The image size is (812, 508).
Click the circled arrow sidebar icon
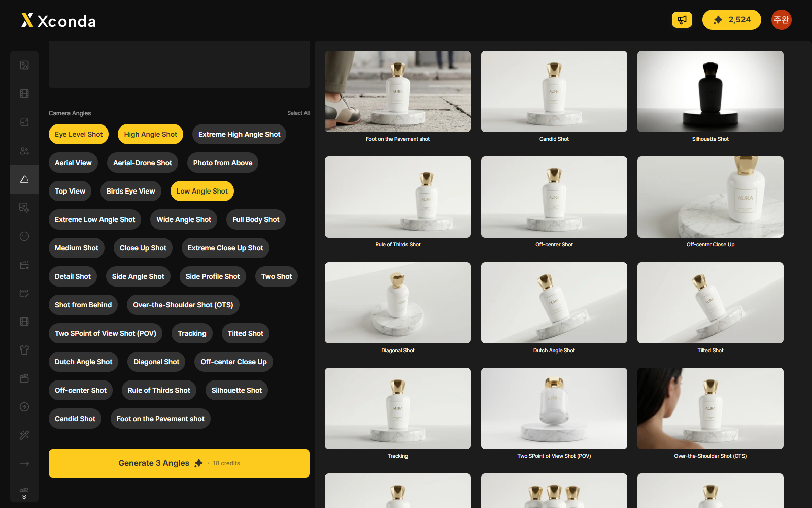(x=24, y=407)
